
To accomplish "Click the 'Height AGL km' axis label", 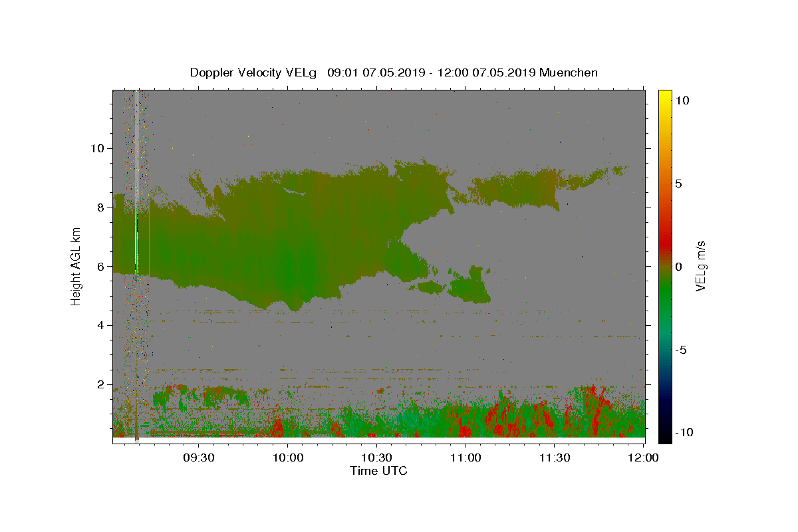I will (x=76, y=266).
